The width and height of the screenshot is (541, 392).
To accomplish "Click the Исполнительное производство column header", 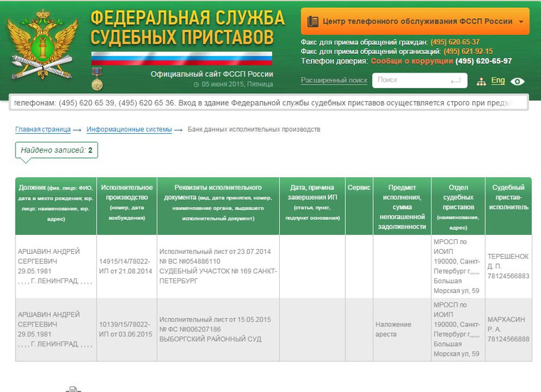I will click(127, 206).
